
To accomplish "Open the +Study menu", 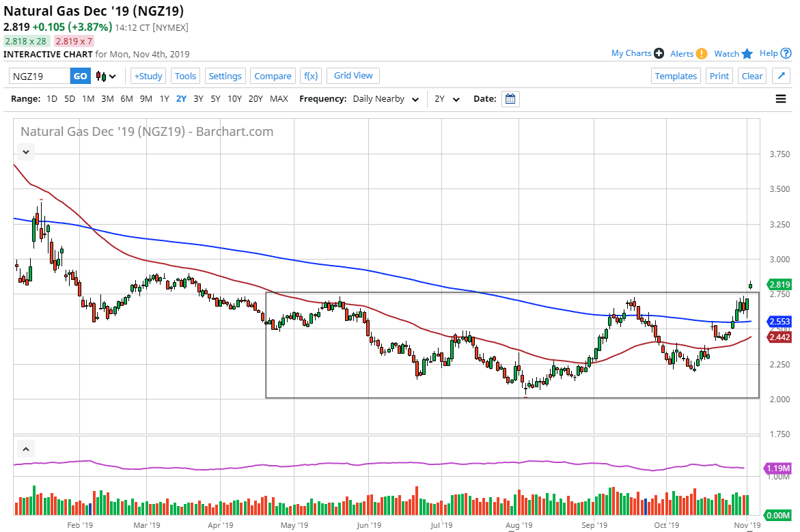I will (x=148, y=76).
